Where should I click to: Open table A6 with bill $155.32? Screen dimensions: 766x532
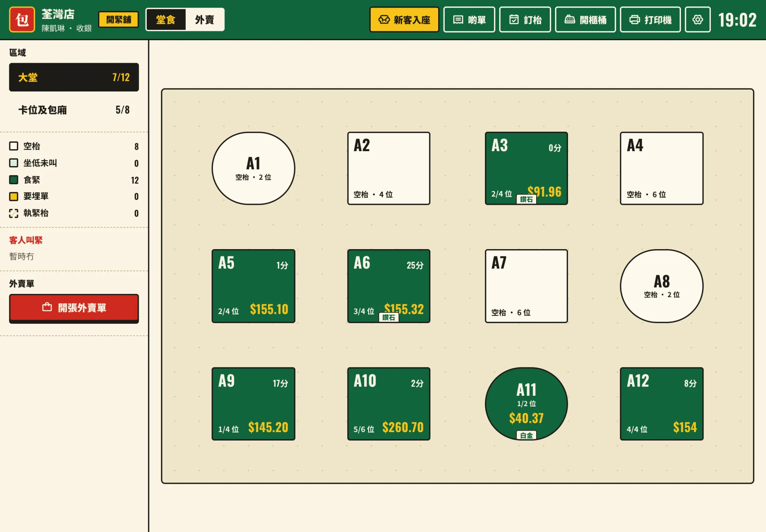(x=388, y=286)
